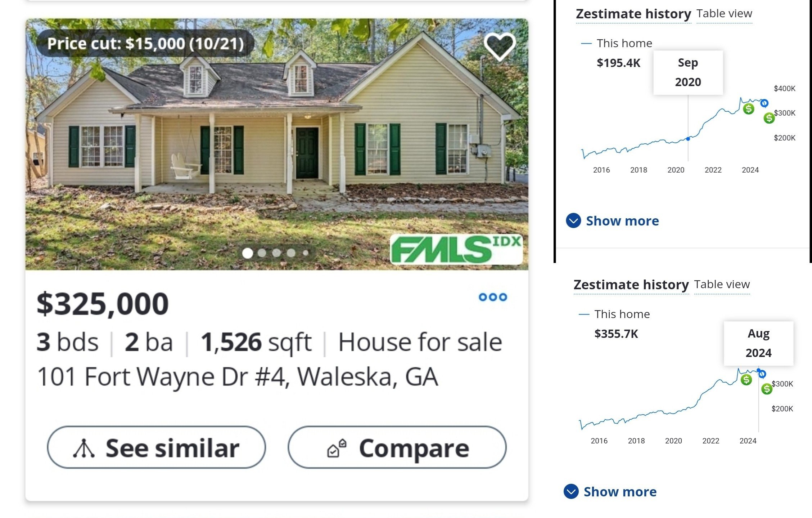Image resolution: width=812 pixels, height=518 pixels.
Task: Click the bottom Zestimate history heading
Action: click(631, 285)
